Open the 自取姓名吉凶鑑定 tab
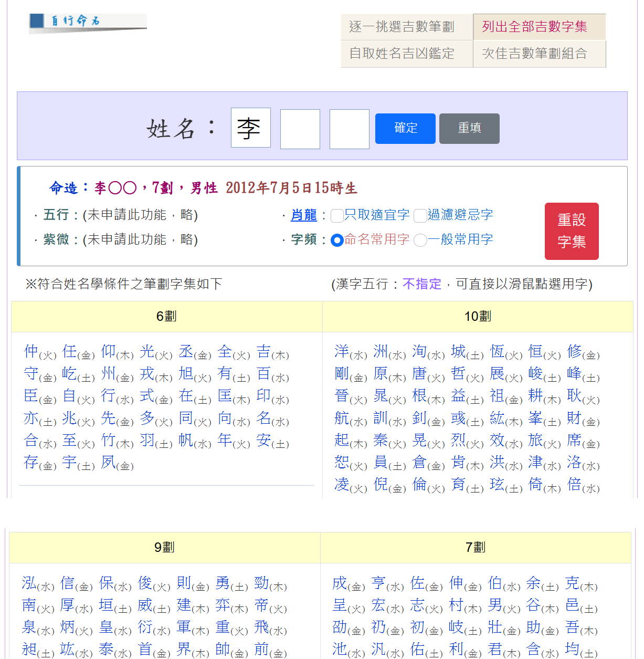Viewport: 644px width, 659px height. tap(407, 54)
